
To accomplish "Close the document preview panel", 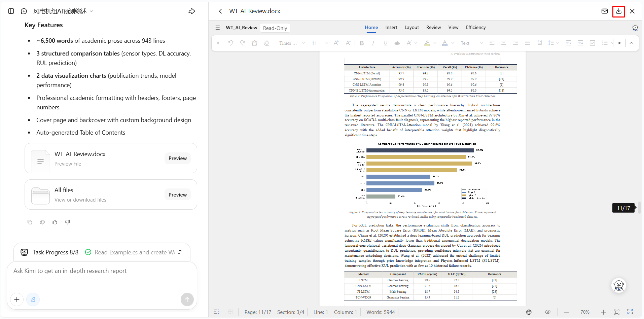I will [x=632, y=11].
